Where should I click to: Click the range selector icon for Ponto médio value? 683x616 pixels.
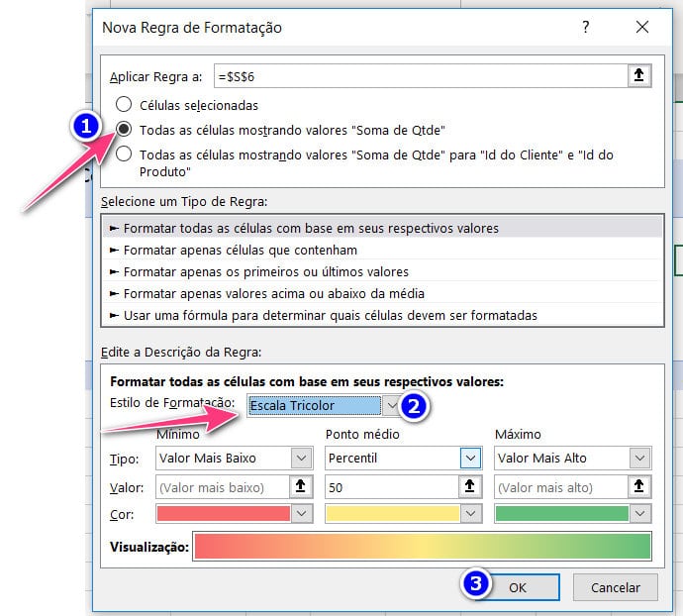470,486
